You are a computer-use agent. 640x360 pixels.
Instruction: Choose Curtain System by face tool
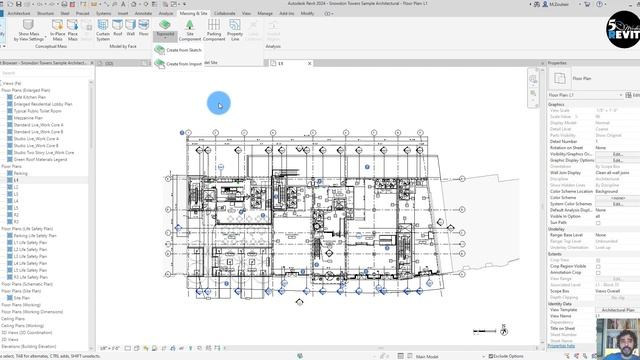click(x=103, y=30)
